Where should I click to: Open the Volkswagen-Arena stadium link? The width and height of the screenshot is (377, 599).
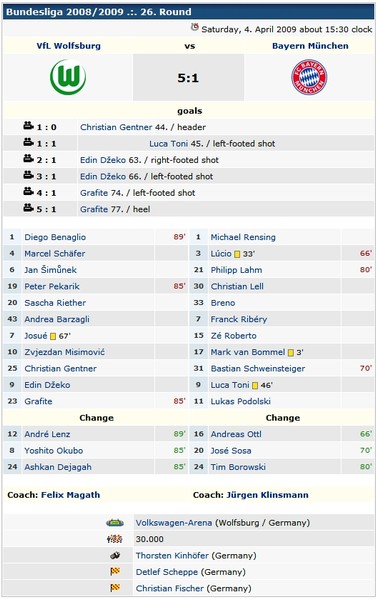tap(174, 523)
